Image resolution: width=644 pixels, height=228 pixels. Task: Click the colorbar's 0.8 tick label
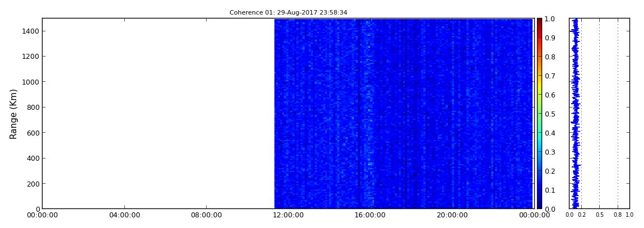point(549,57)
